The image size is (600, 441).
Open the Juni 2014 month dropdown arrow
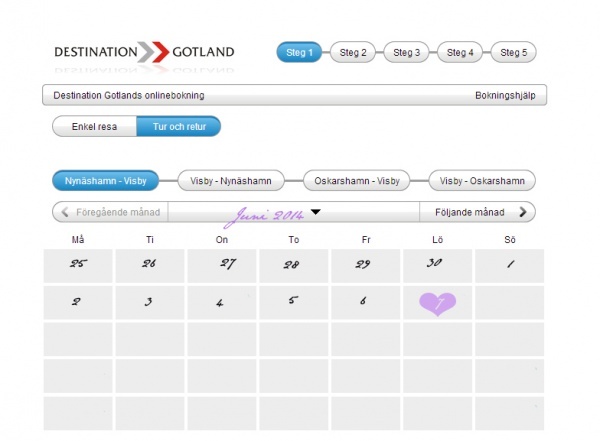pos(316,212)
